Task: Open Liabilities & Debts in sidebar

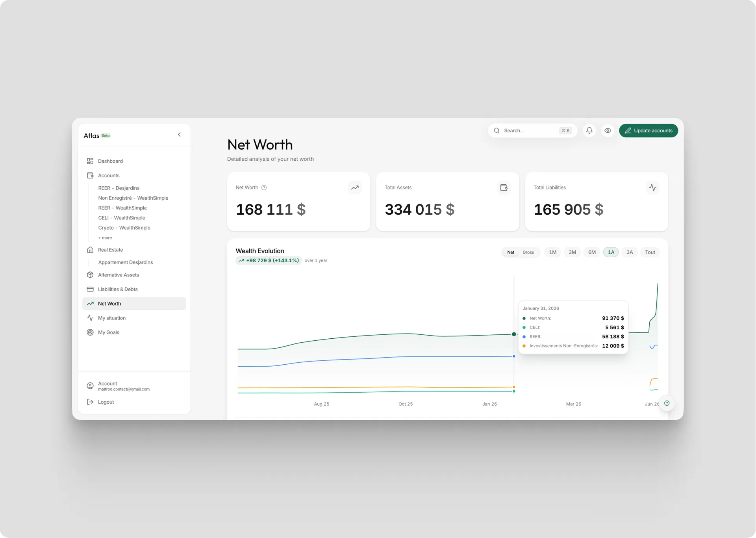Action: (134, 289)
